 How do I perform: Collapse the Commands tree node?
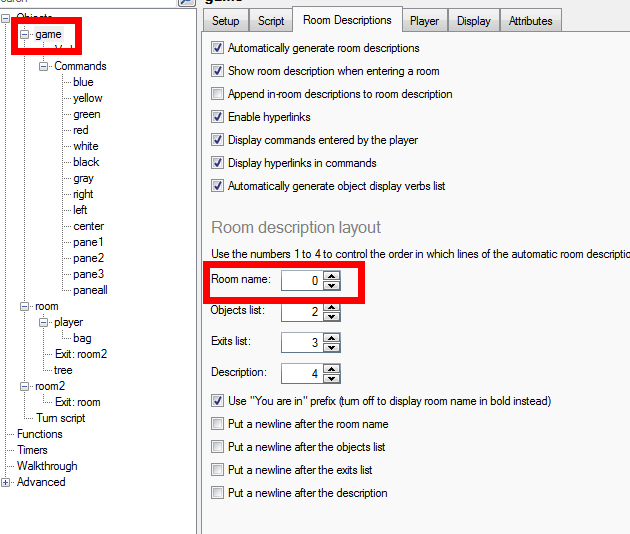pos(44,66)
